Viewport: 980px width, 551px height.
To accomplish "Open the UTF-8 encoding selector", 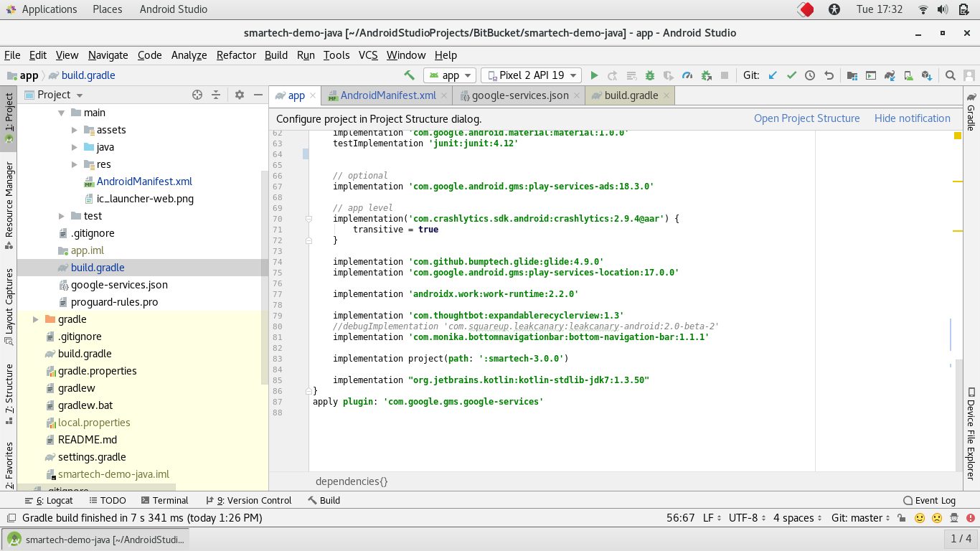I will [747, 518].
